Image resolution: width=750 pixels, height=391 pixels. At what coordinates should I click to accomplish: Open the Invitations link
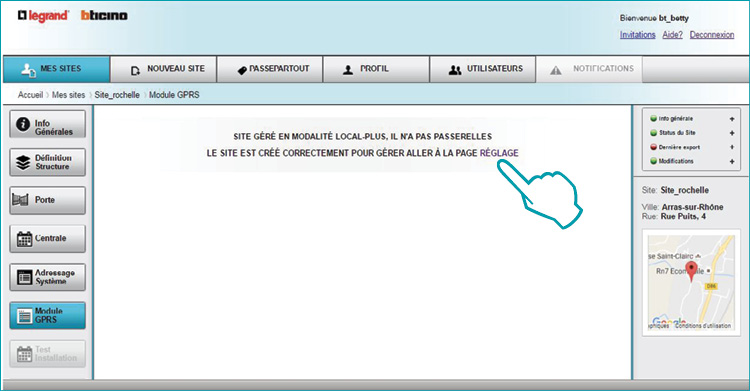638,35
